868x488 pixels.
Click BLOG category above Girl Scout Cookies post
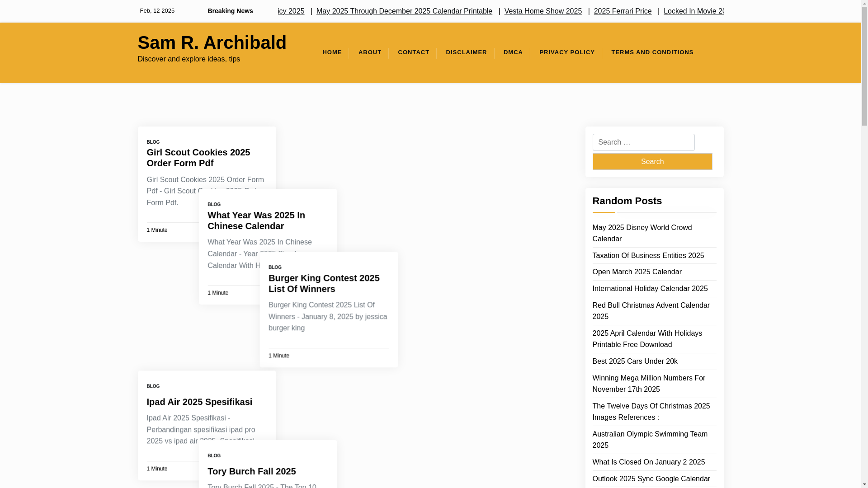[x=153, y=142]
